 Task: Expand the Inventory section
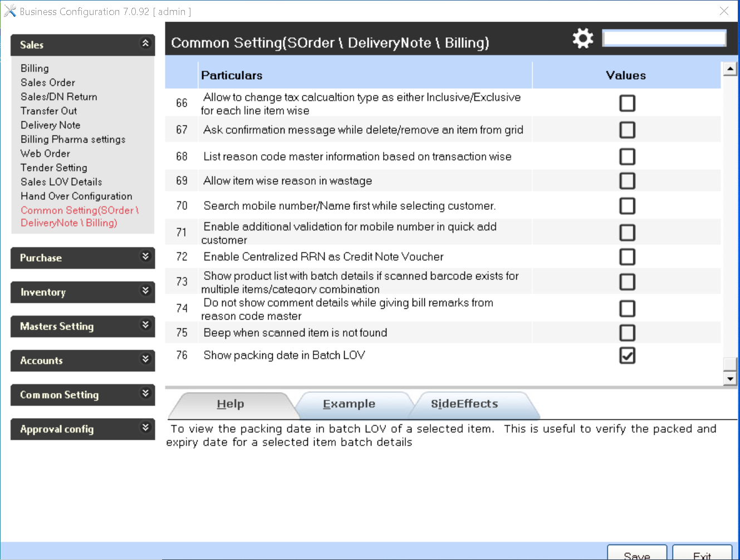[145, 291]
